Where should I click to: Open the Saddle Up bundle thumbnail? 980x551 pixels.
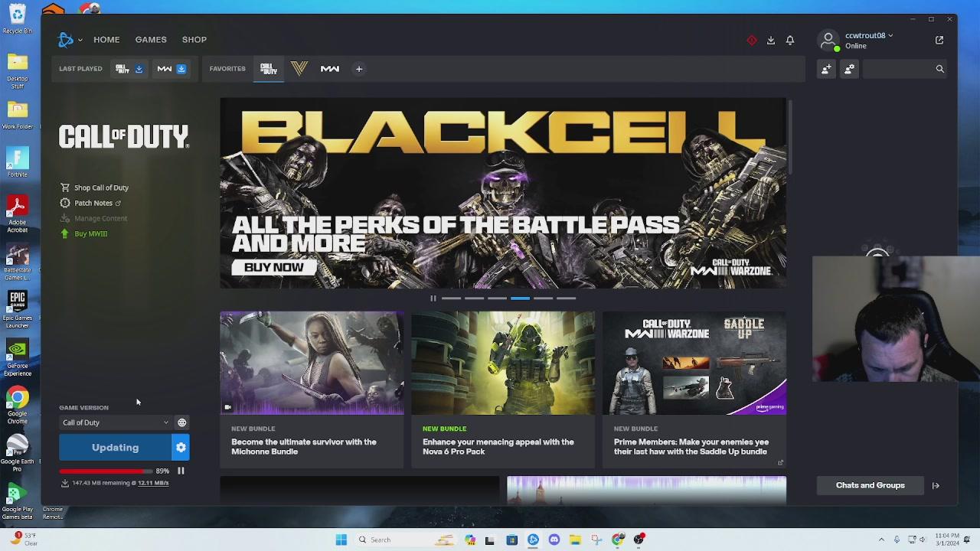coord(694,363)
